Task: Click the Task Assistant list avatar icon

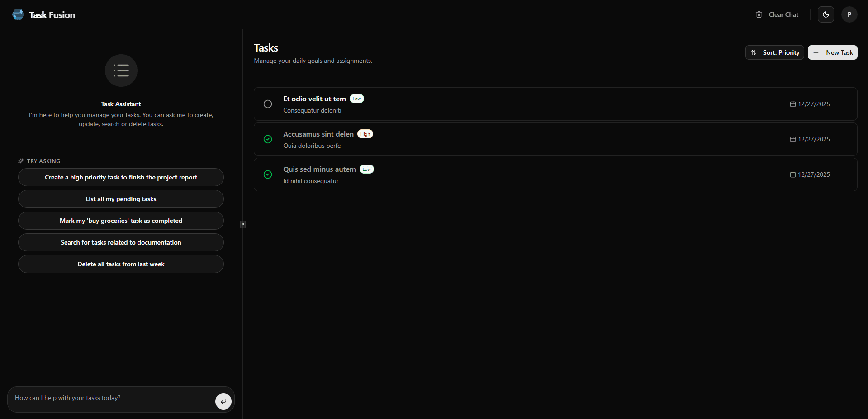Action: [121, 71]
